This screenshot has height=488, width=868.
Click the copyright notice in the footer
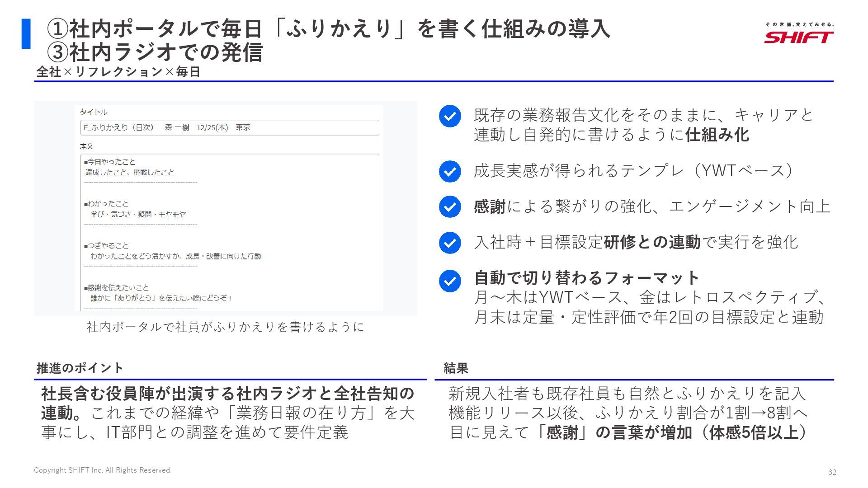coord(103,470)
